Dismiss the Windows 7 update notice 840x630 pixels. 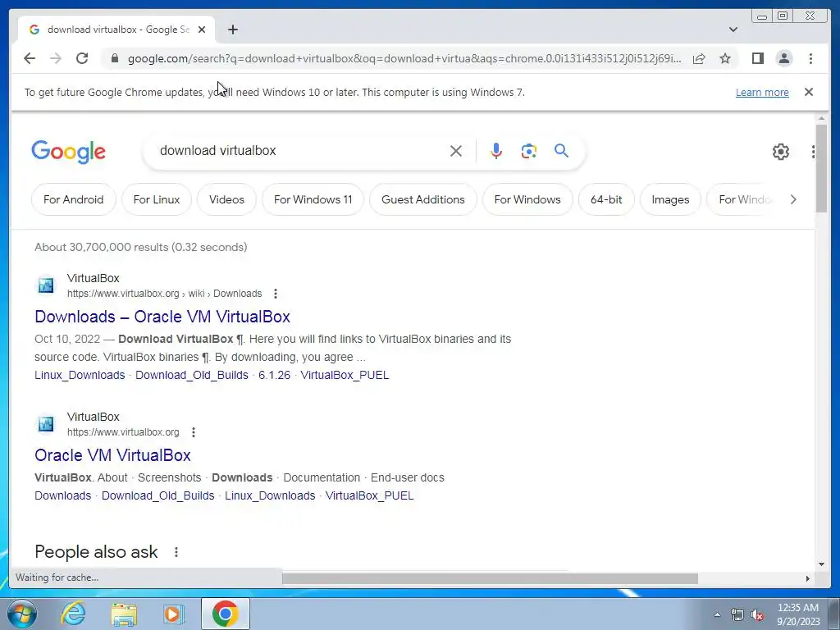coord(809,92)
